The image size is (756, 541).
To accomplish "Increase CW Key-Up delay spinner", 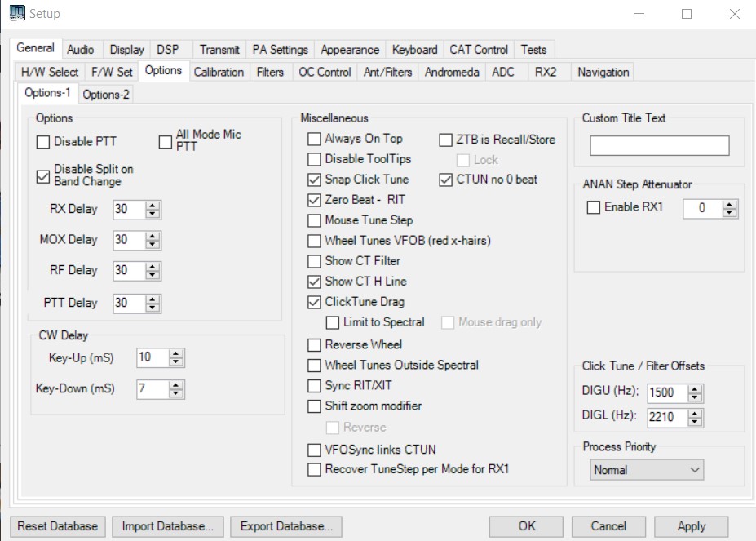I will [176, 353].
